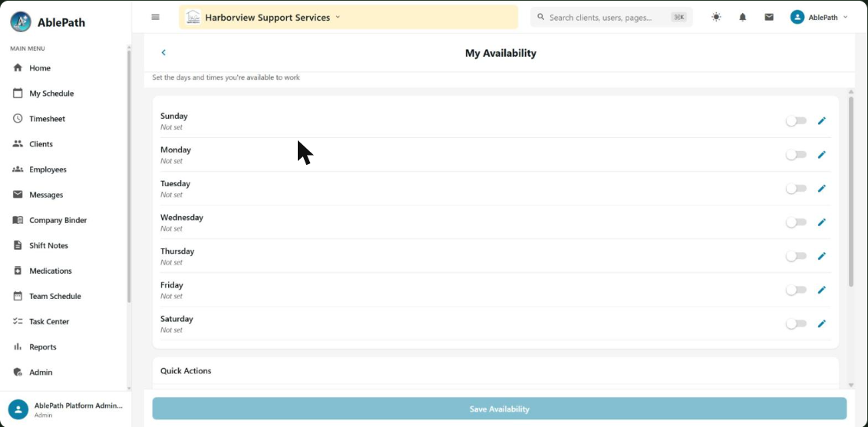Open the hamburger menu icon
Image resolution: width=868 pixels, height=427 pixels.
[156, 17]
